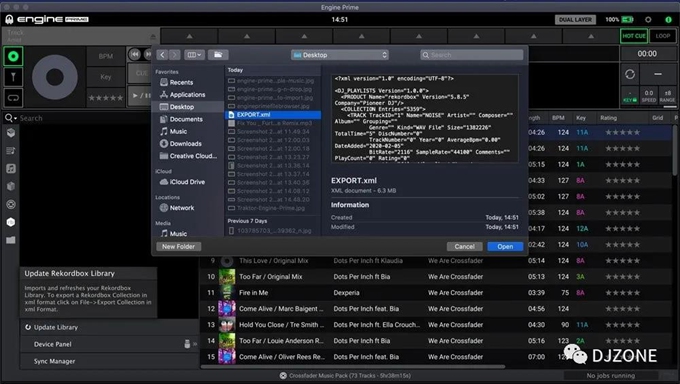This screenshot has width=680, height=384.
Task: Switch to LOOP mode
Action: click(663, 36)
